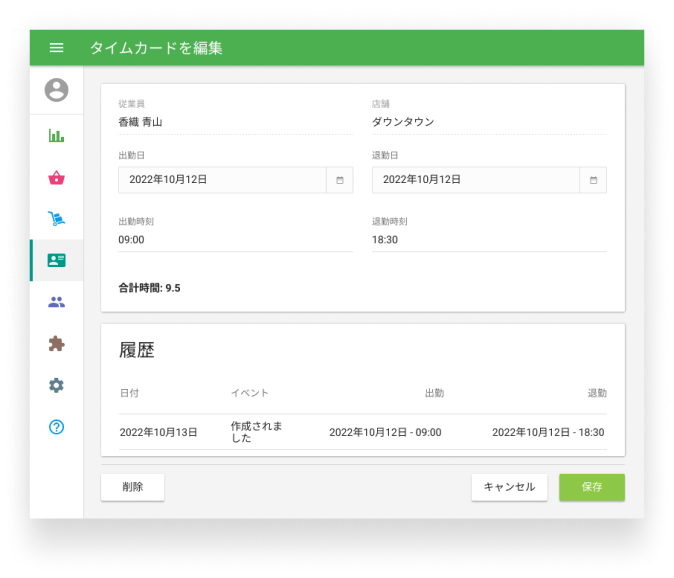The height and width of the screenshot is (578, 674).
Task: Click the 作成されました event cell
Action: tap(256, 432)
